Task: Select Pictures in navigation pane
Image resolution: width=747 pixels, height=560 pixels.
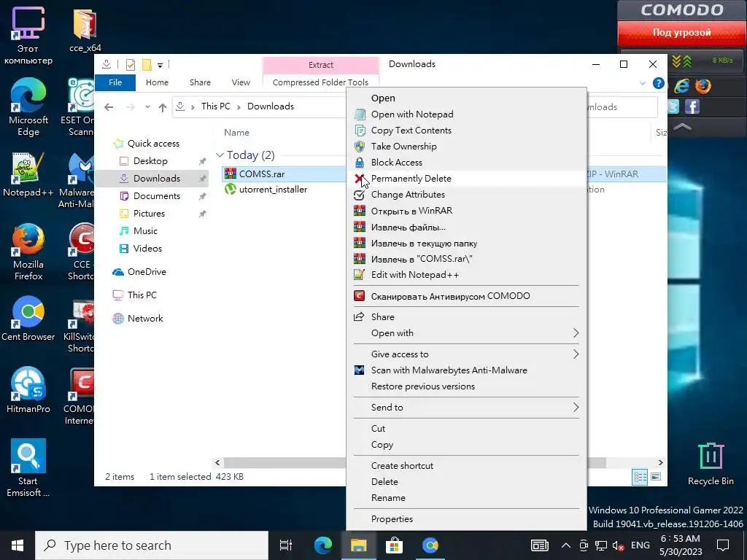Action: (x=149, y=214)
